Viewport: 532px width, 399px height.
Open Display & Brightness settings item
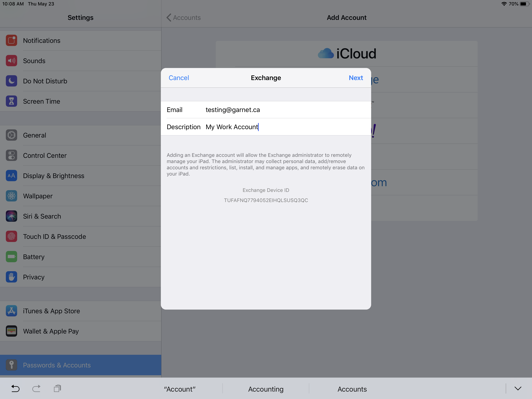[x=54, y=176]
